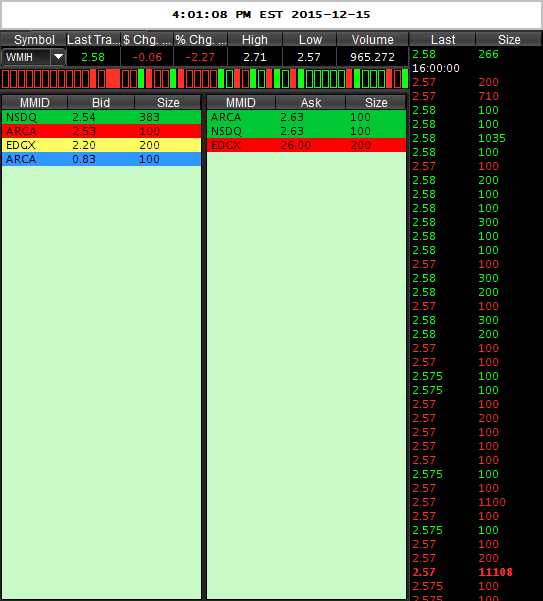Click the % Chg. column header

(201, 39)
